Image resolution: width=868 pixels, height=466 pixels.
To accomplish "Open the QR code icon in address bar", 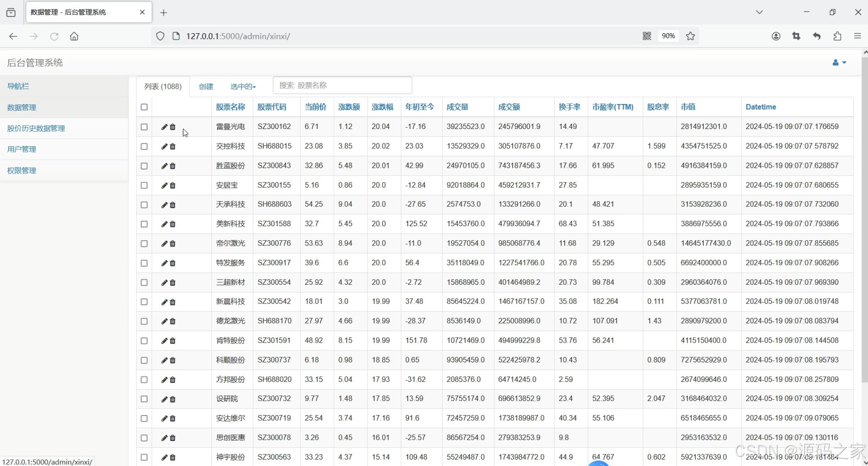I will [646, 36].
